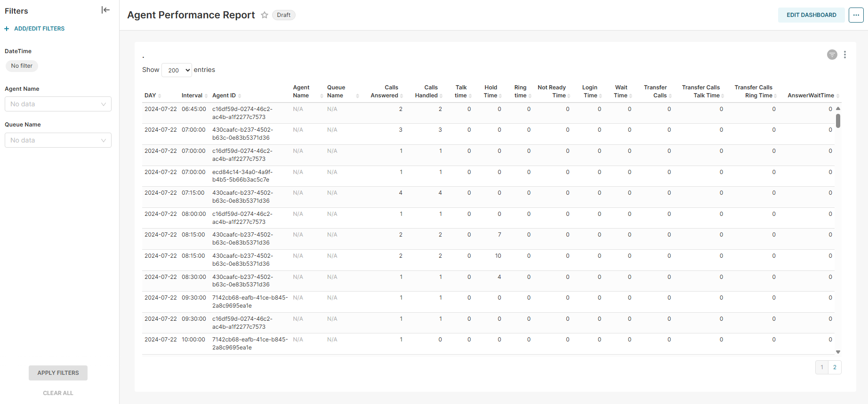The width and height of the screenshot is (868, 404).
Task: Open the Show entries count dropdown
Action: pyautogui.click(x=177, y=70)
